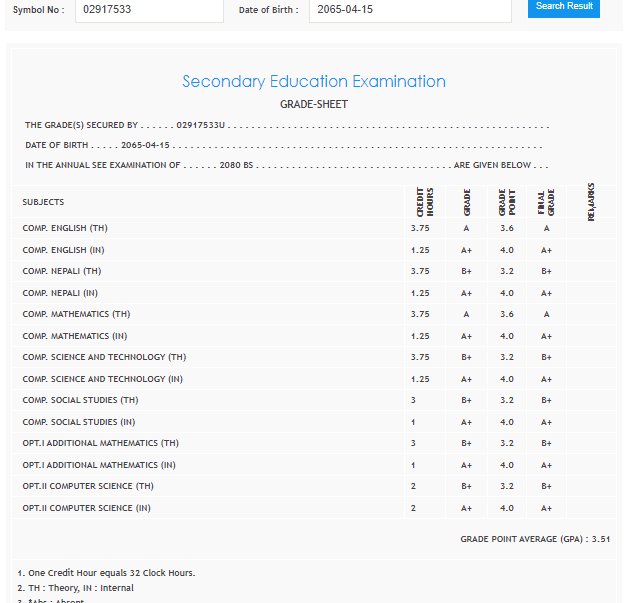Click the TH : Theory, IN : Internal note
The image size is (642, 603).
pyautogui.click(x=76, y=588)
